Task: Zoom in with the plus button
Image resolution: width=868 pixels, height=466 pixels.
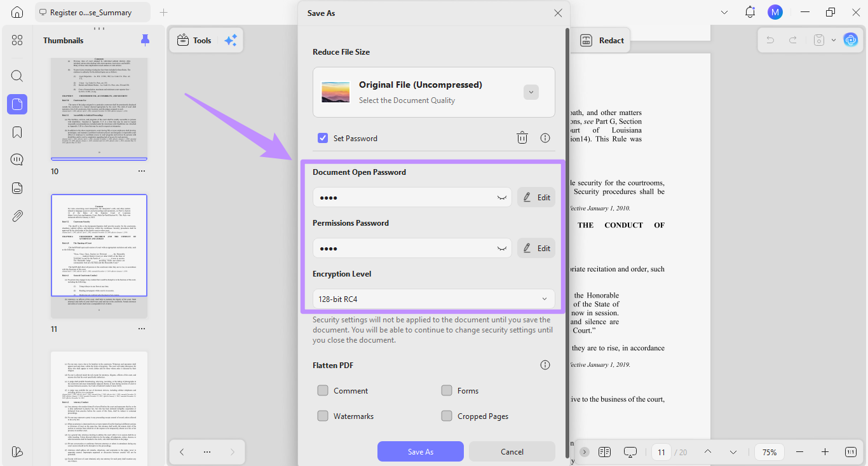Action: tap(825, 452)
